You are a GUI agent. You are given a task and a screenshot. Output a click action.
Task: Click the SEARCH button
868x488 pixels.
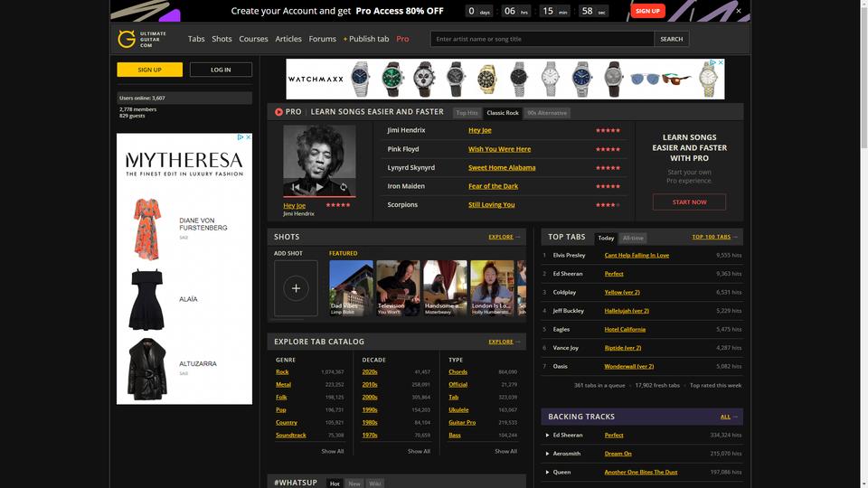click(672, 39)
